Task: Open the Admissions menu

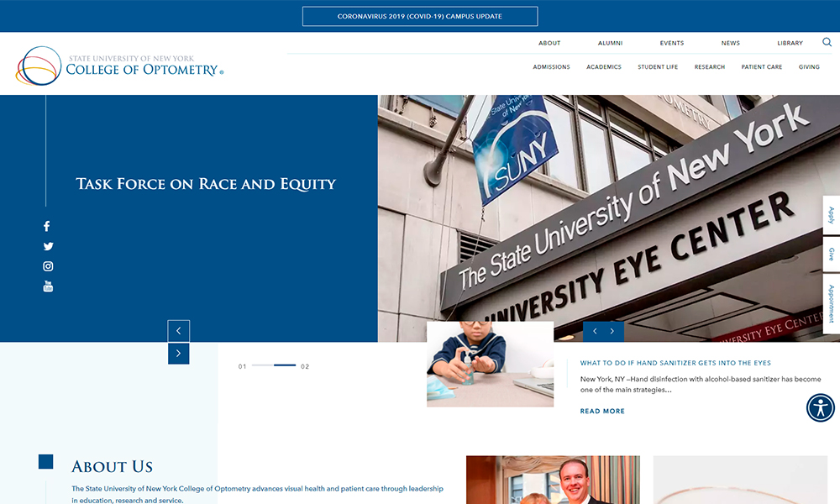Action: click(x=551, y=67)
